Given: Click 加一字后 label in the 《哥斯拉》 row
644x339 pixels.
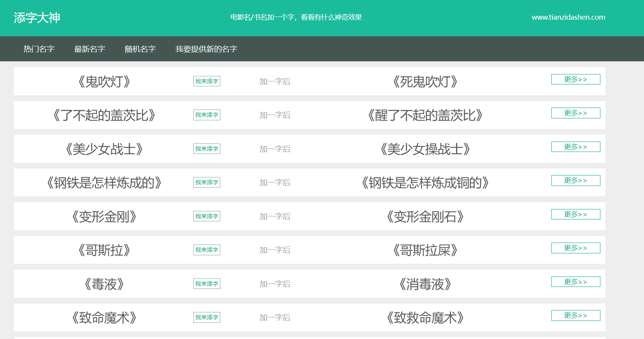Looking at the screenshot, I should [275, 250].
